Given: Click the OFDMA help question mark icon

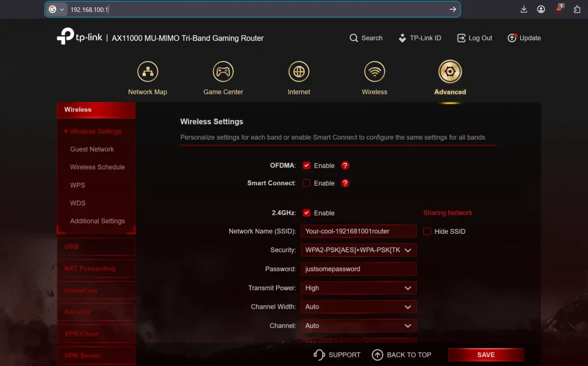Looking at the screenshot, I should pyautogui.click(x=345, y=165).
